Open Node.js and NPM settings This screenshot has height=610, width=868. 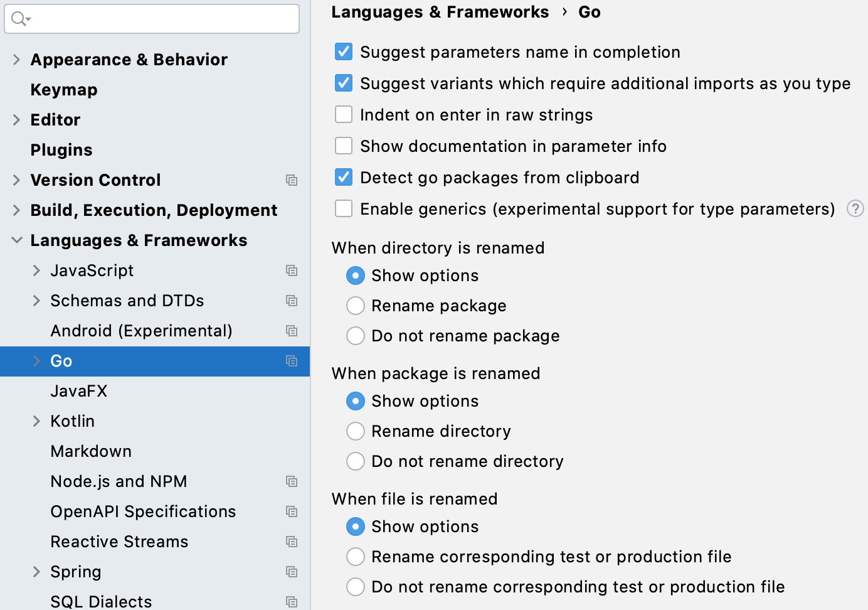click(x=119, y=481)
